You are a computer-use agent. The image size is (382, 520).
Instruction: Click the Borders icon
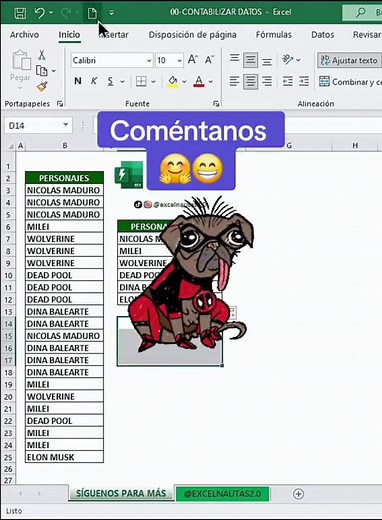tap(141, 81)
